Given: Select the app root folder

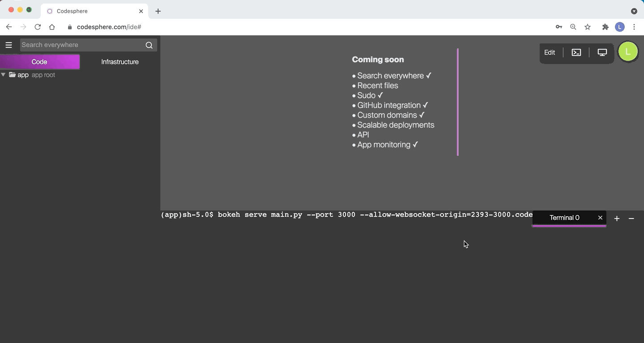Looking at the screenshot, I should click(23, 75).
